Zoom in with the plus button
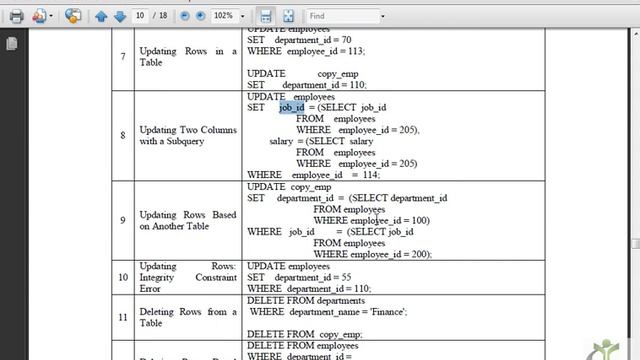The height and width of the screenshot is (360, 640). pos(200,16)
